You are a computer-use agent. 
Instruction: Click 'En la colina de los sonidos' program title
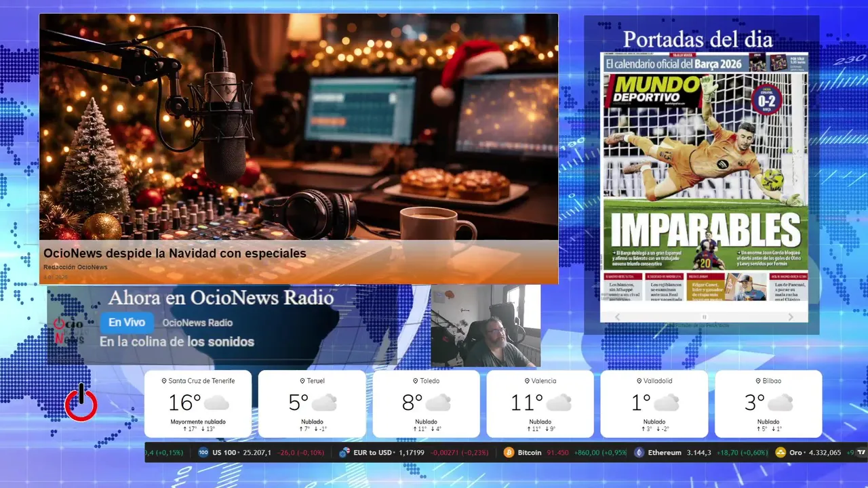177,342
